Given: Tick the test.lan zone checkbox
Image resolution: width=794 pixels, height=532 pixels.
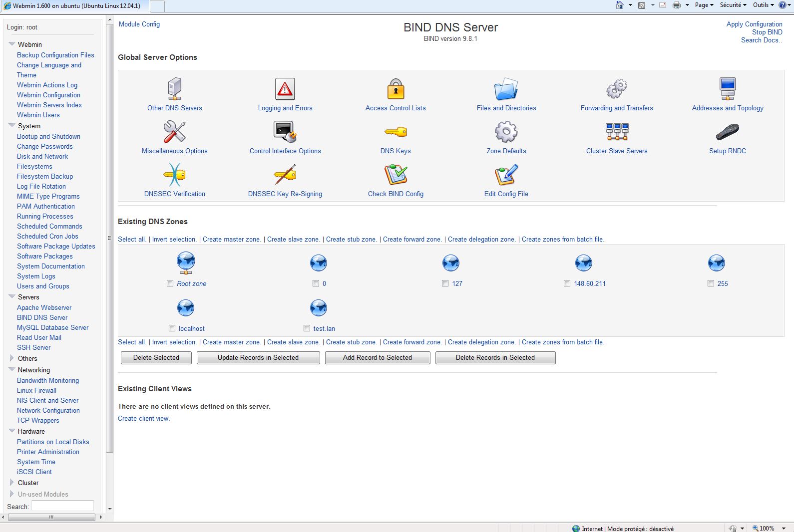Looking at the screenshot, I should point(307,328).
